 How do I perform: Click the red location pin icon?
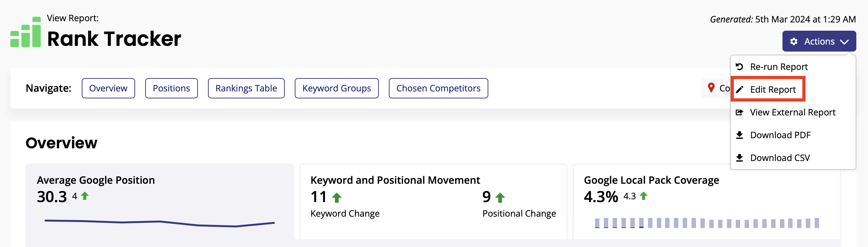click(x=711, y=88)
